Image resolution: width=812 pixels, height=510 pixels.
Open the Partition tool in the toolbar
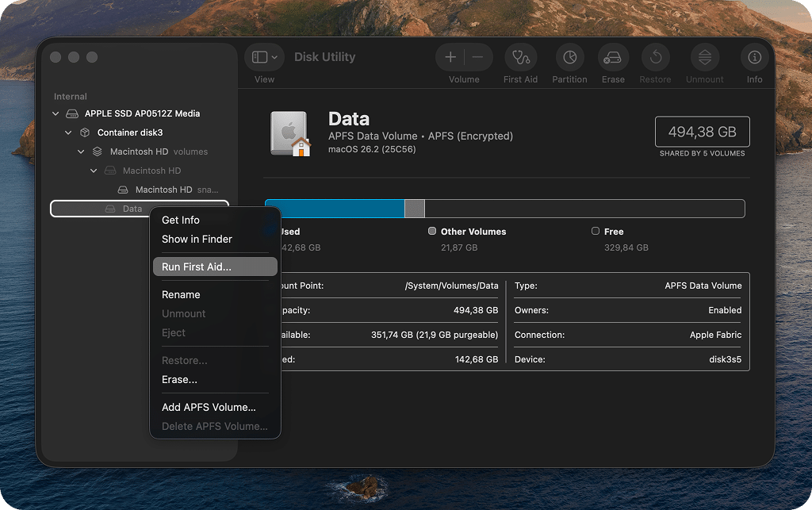[x=569, y=56]
